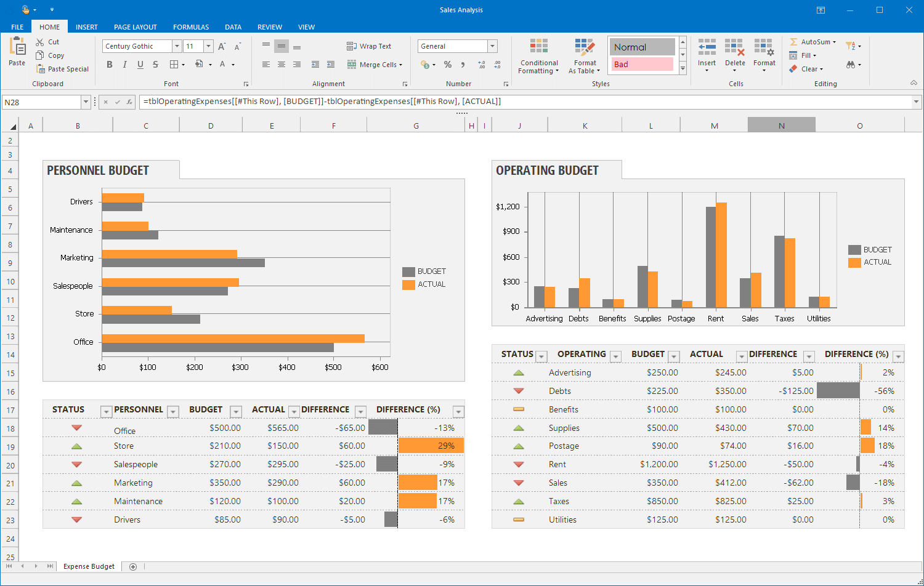
Task: Open the FORMULAS ribbon tab
Action: [191, 27]
